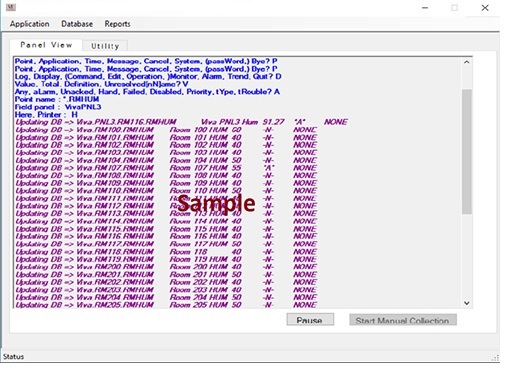
Task: Click the Viva.RM110.RMHUM log row
Action: click(x=166, y=191)
